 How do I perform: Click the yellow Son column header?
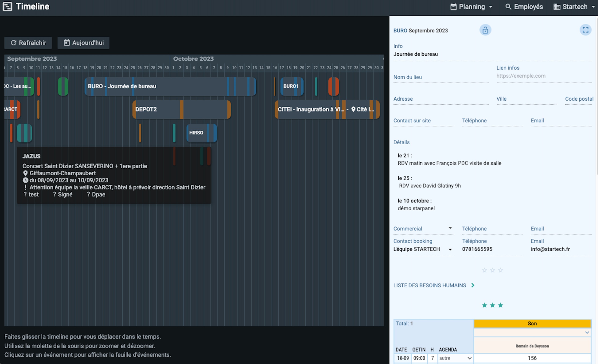click(x=532, y=324)
